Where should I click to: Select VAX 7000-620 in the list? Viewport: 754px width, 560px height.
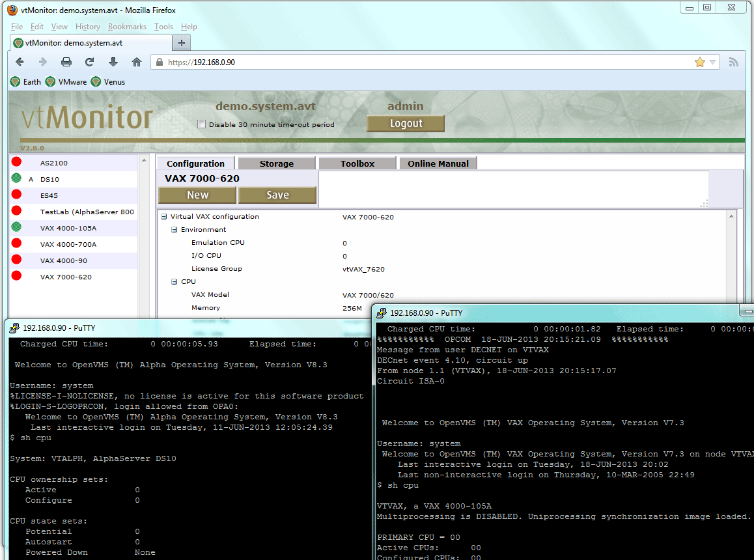coord(66,277)
